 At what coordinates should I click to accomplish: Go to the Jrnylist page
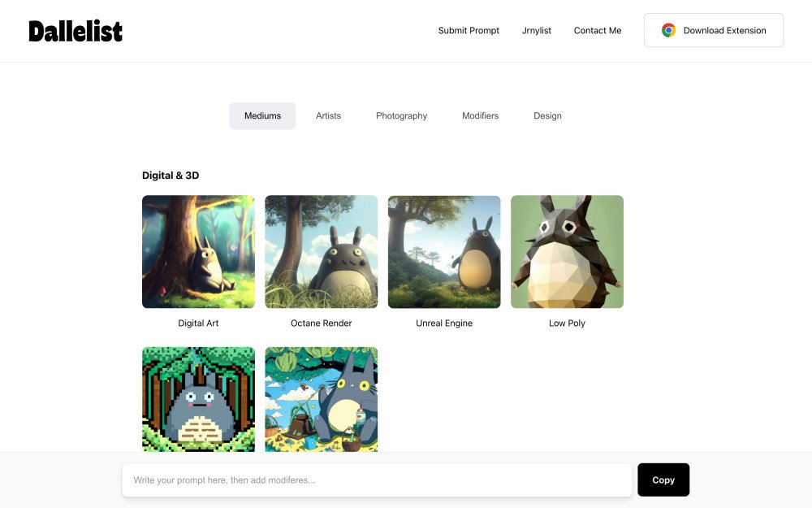pos(536,31)
